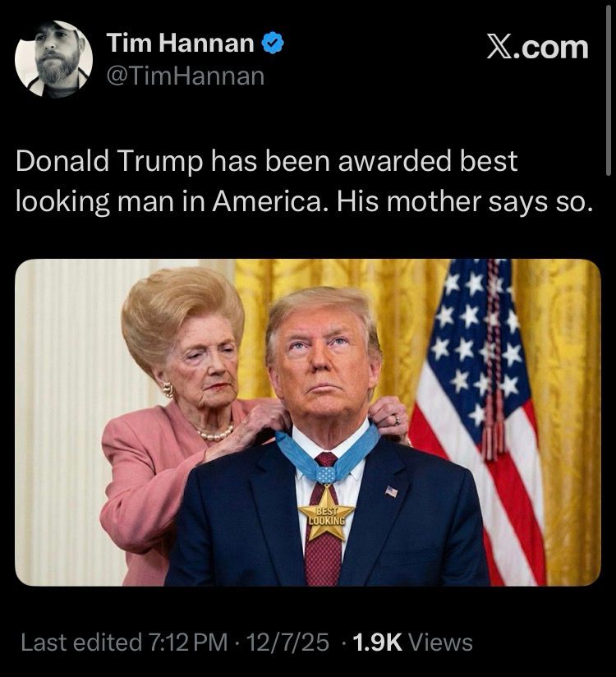616x677 pixels.
Task: Click the woman's gold earring
Action: point(168,390)
